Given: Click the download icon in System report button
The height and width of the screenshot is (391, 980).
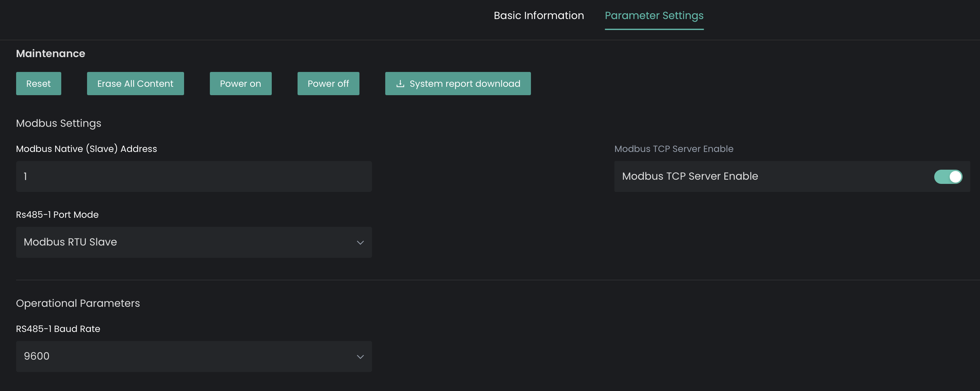Looking at the screenshot, I should (x=400, y=83).
